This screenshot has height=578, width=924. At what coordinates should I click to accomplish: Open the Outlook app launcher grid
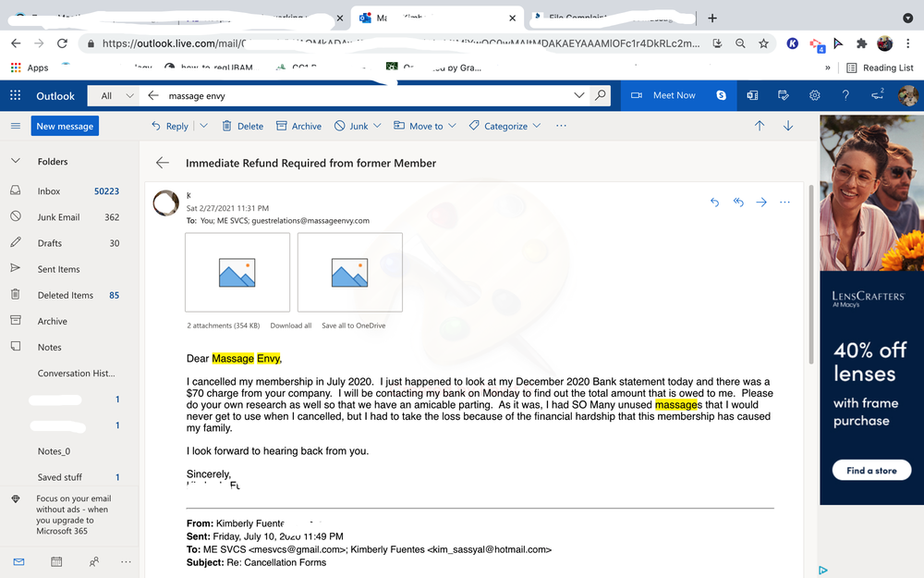(x=15, y=95)
